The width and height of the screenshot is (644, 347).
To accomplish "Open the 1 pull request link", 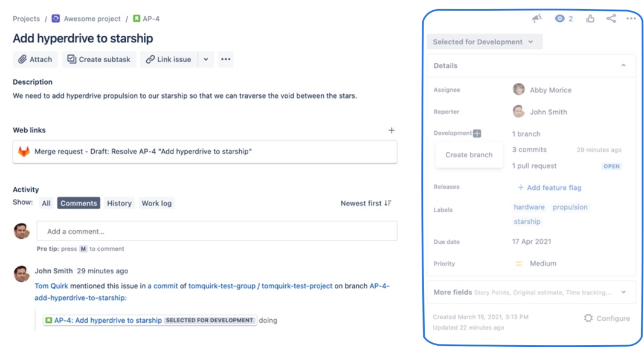I will (534, 166).
